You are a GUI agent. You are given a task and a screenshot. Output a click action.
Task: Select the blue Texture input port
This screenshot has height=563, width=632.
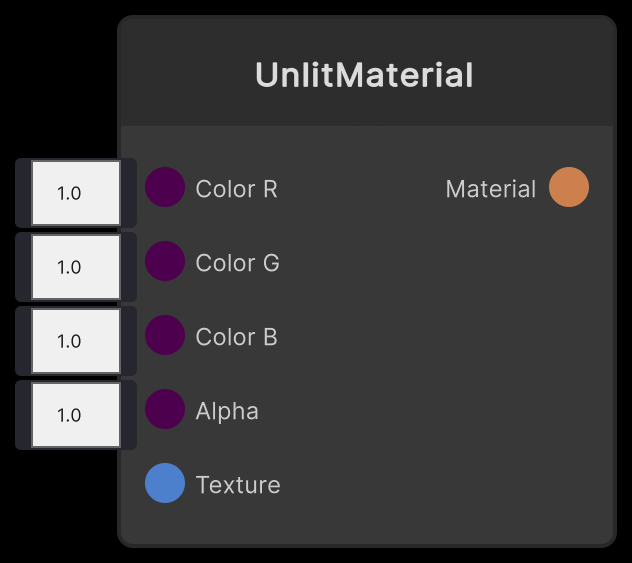[x=165, y=484]
